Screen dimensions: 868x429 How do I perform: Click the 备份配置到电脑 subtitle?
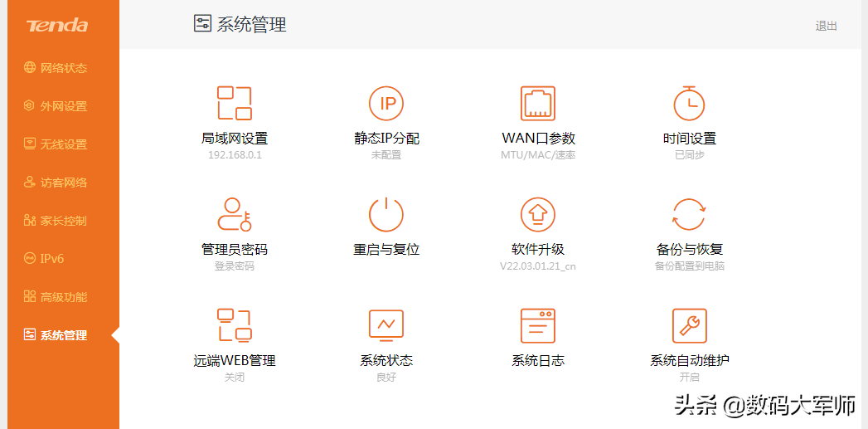[x=689, y=266]
